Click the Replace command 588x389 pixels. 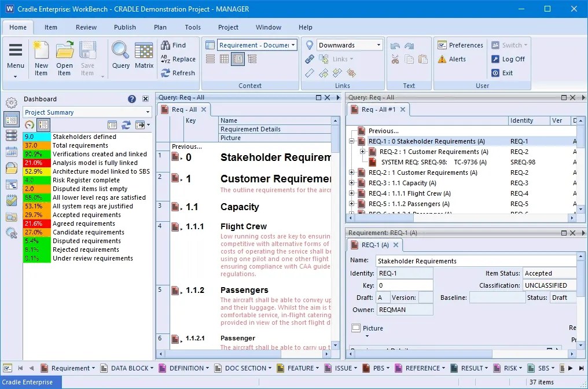click(182, 59)
